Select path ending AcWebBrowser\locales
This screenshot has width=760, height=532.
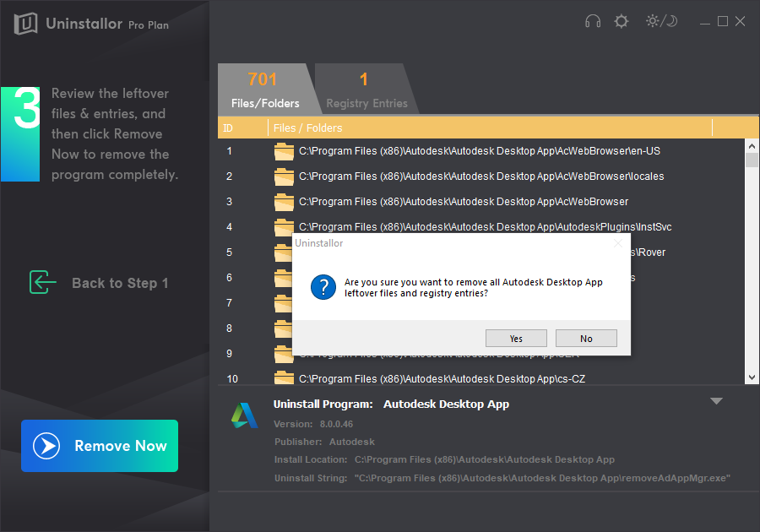click(481, 176)
